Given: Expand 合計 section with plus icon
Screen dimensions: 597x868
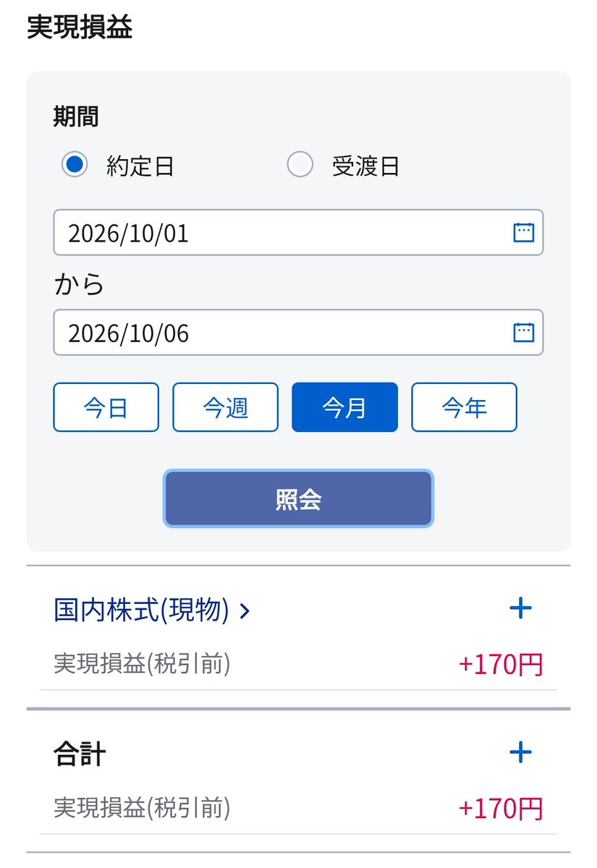Looking at the screenshot, I should [520, 753].
